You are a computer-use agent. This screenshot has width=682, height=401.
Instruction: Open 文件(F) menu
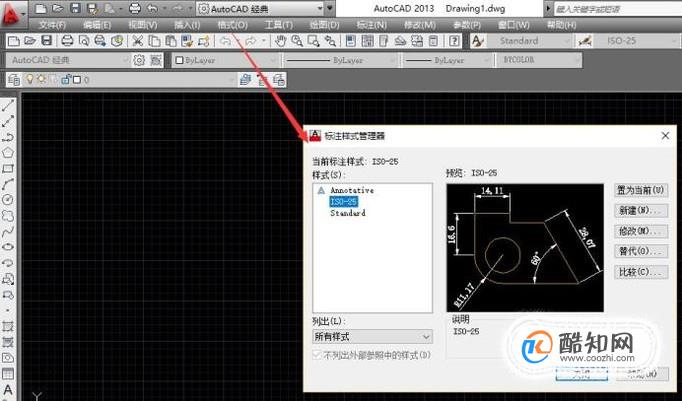tap(53, 25)
